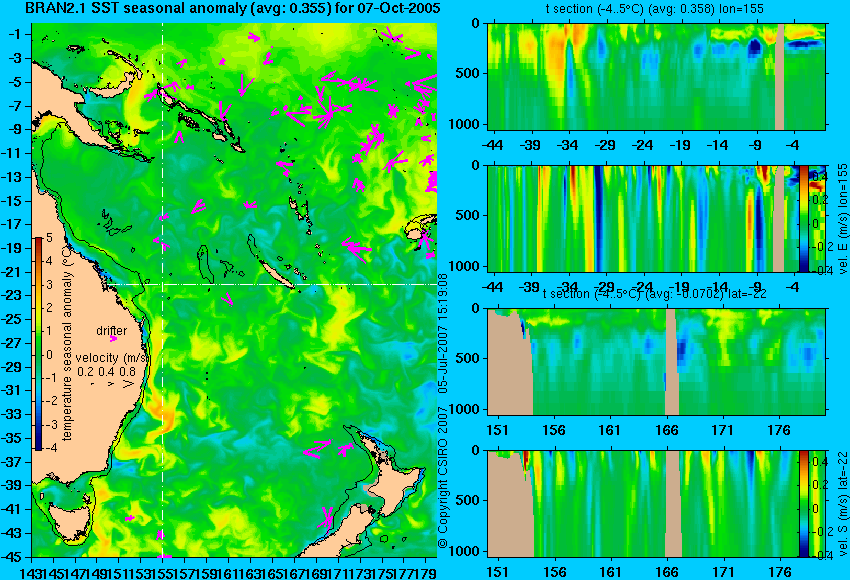Click the '05-Jul-2007 15:19:08' timestamp text
Image resolution: width=850 pixels, height=580 pixels.
443,333
